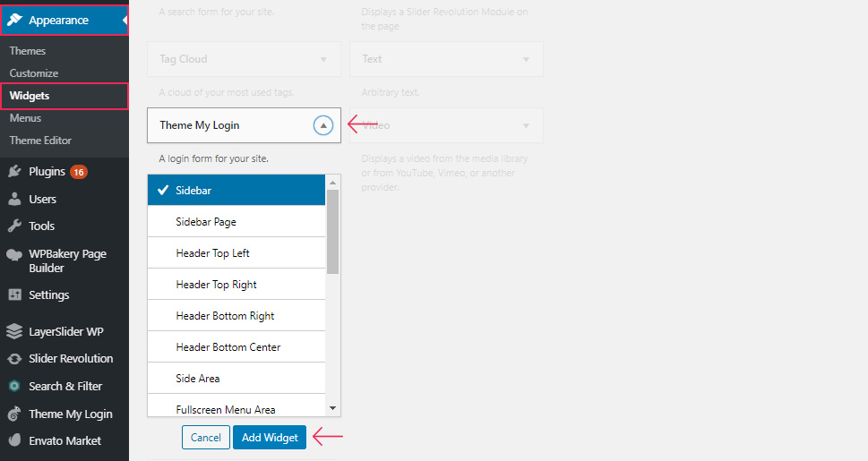Click the Settings sliders icon
Screen dimensions: 868x461
[15, 295]
